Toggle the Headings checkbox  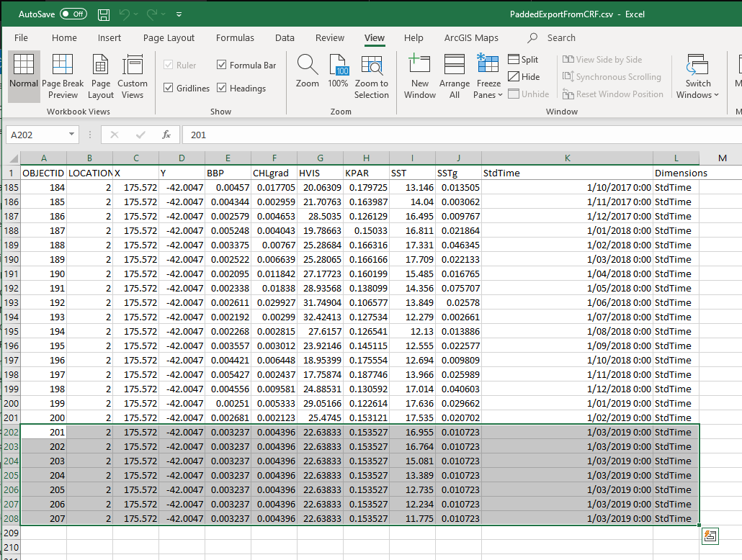coord(221,88)
